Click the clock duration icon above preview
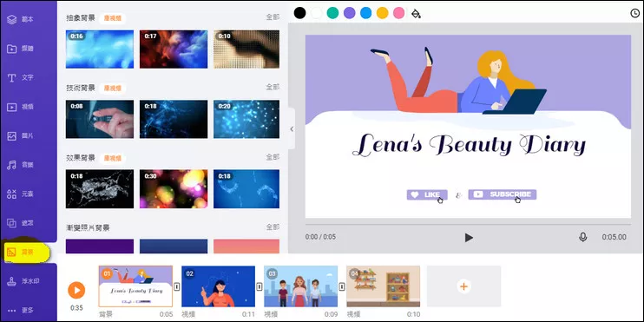Viewport: 644px width, 322px height. [635, 14]
